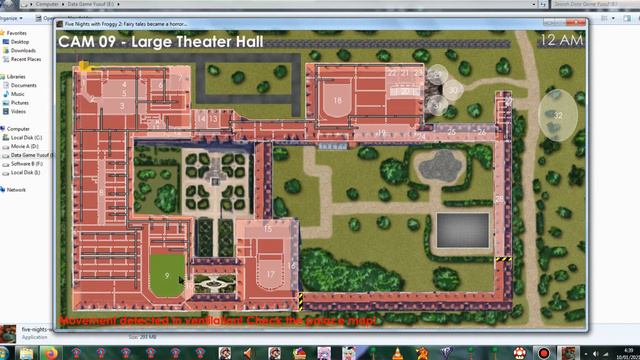Open Software B (F:) drive
640x360 pixels.
point(26,164)
